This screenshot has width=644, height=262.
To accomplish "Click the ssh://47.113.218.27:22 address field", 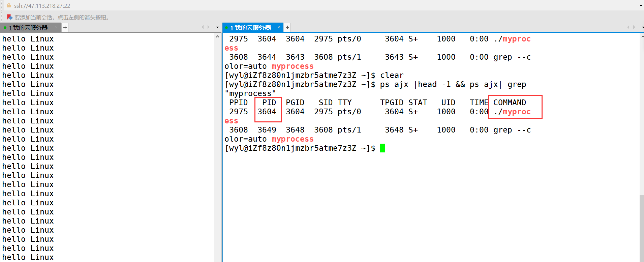I will [x=42, y=6].
